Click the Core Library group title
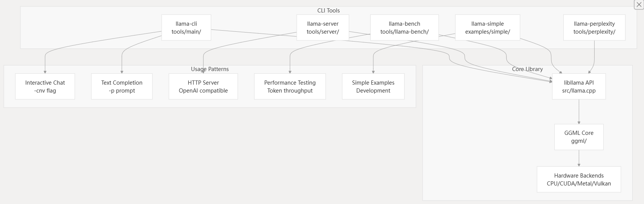This screenshot has height=204, width=644. point(527,69)
